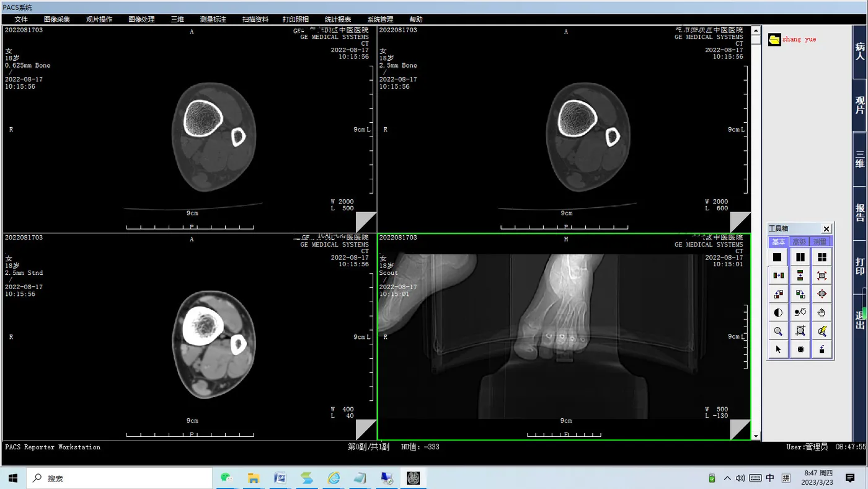868x489 pixels.
Task: Switch to the 测量 toolbox tab
Action: click(820, 242)
